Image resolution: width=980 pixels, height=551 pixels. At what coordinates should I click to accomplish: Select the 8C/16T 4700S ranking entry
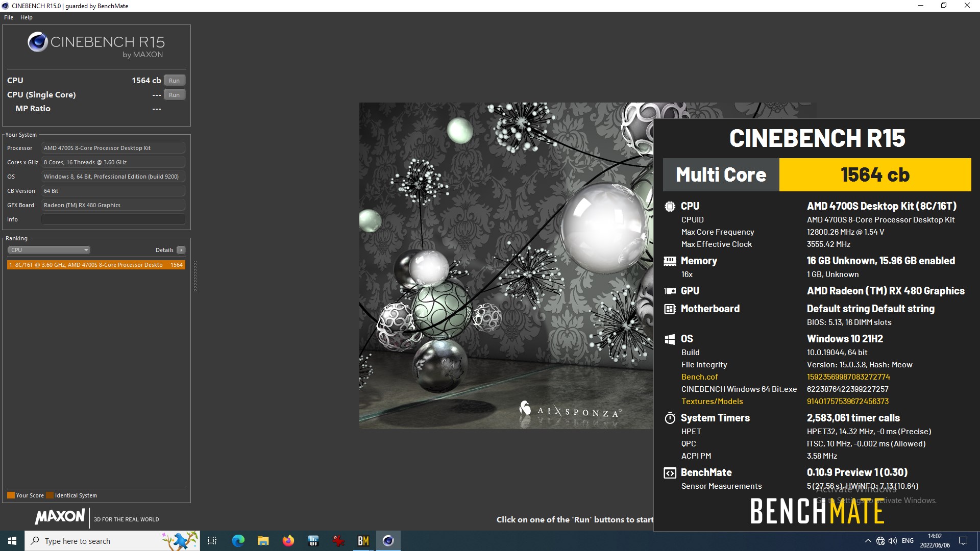point(96,265)
